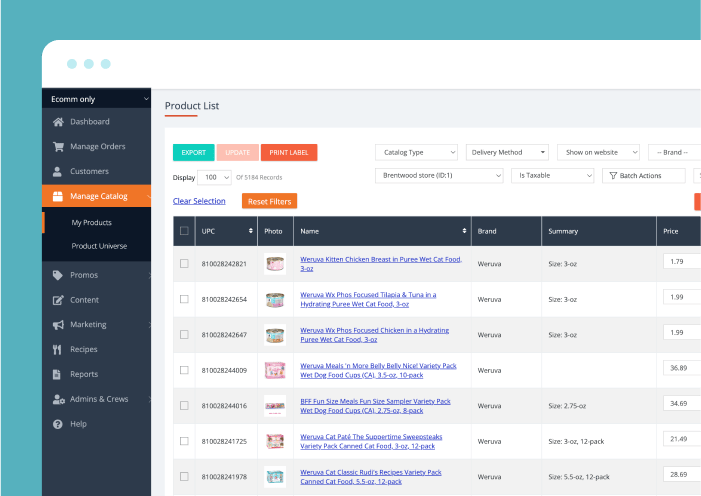Click the Marketing megaphone icon
The width and height of the screenshot is (701, 496).
point(58,325)
